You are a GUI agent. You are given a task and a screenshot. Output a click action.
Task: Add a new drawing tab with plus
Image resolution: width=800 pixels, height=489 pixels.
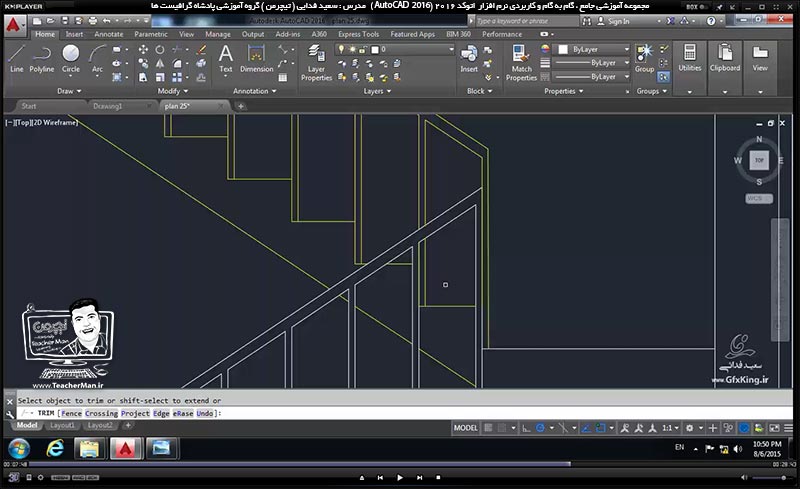[x=241, y=106]
